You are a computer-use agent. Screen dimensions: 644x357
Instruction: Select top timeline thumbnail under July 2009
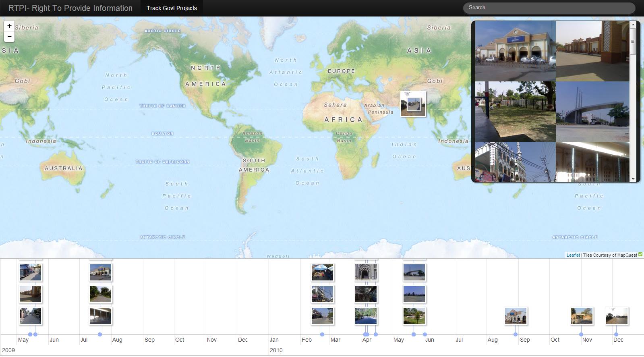[x=101, y=273]
